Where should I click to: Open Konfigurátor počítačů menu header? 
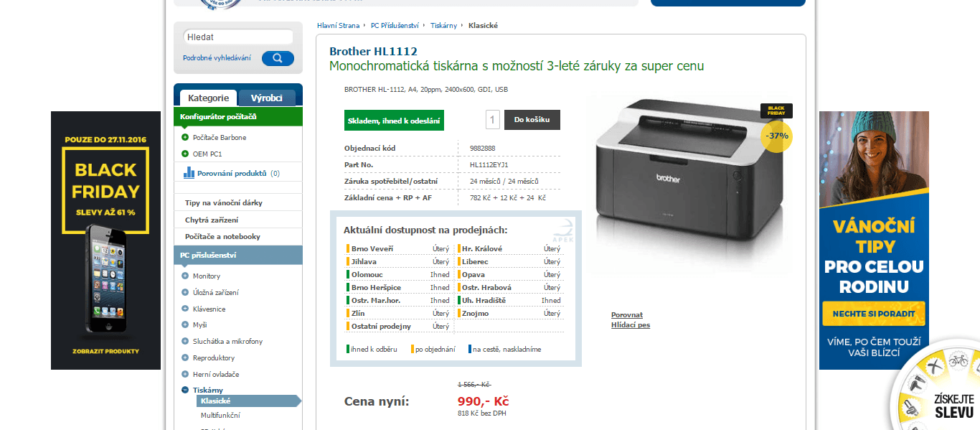pyautogui.click(x=238, y=116)
